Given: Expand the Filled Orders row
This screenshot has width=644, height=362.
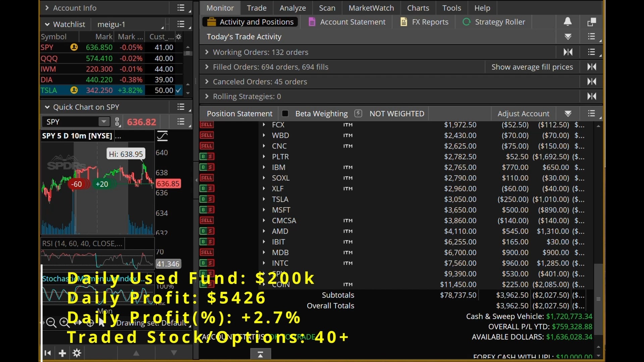Looking at the screenshot, I should click(x=207, y=67).
